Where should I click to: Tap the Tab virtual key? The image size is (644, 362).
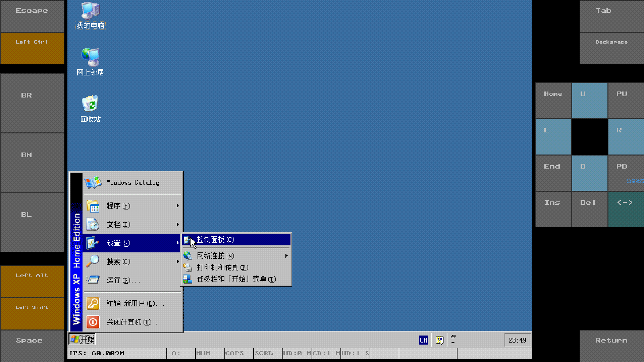612,16
